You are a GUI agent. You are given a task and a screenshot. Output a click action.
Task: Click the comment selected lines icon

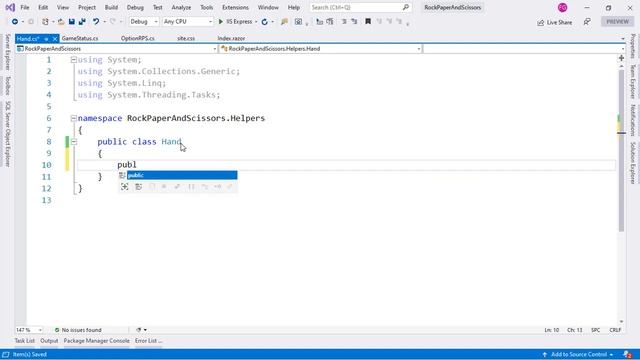320,22
